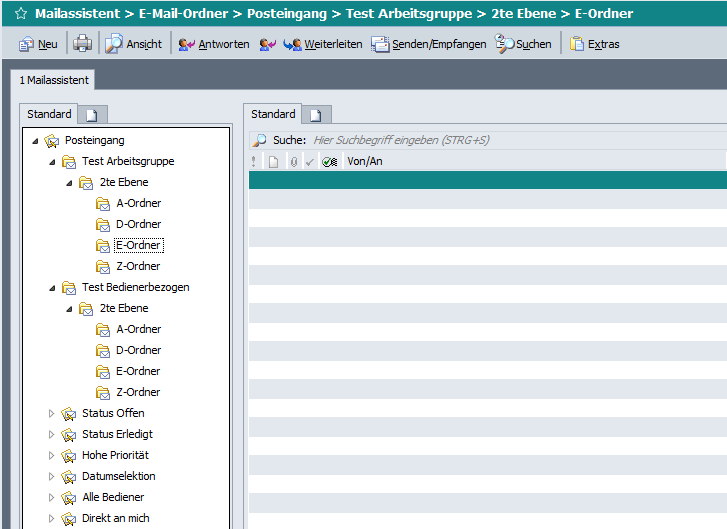Open new tab in left Standard panel
This screenshot has height=529, width=727.
tap(91, 115)
